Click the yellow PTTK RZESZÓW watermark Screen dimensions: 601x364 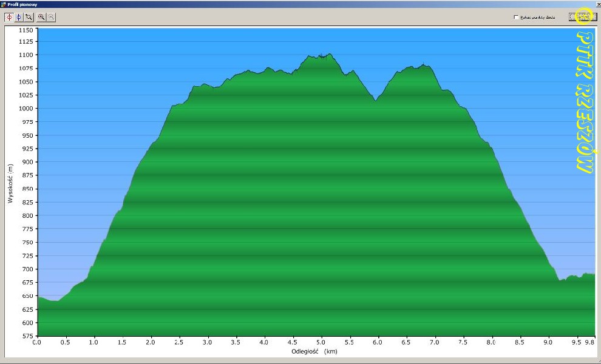click(584, 103)
